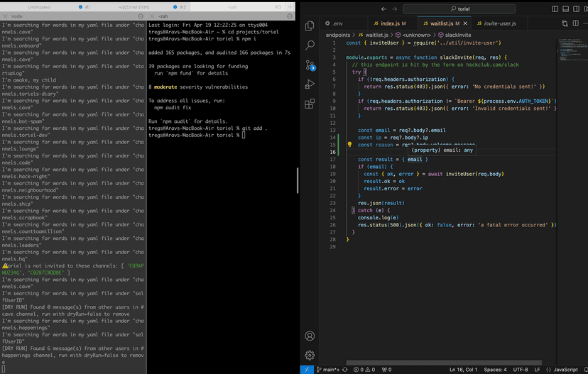The width and height of the screenshot is (588, 374).
Task: Open the Explorer view in activity bar
Action: pyautogui.click(x=310, y=26)
